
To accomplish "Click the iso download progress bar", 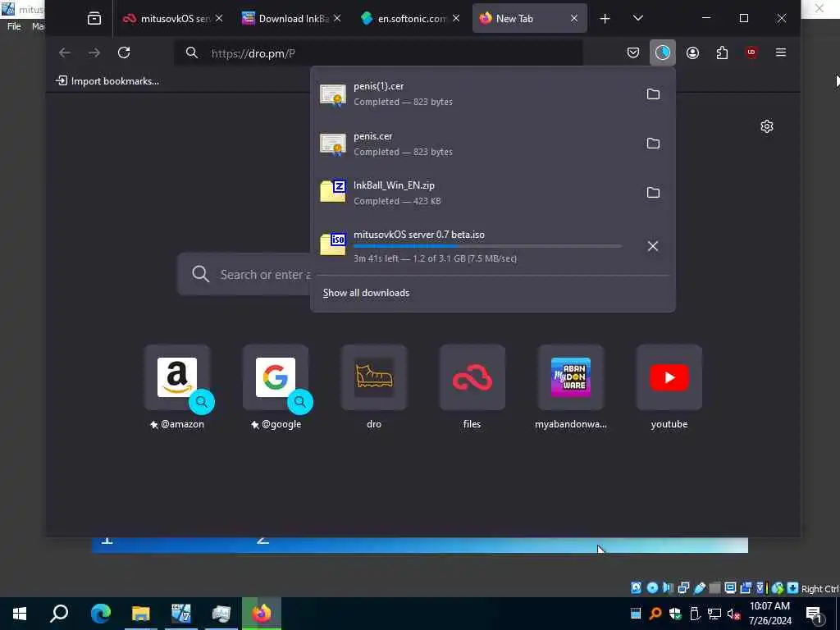I will pos(487,246).
